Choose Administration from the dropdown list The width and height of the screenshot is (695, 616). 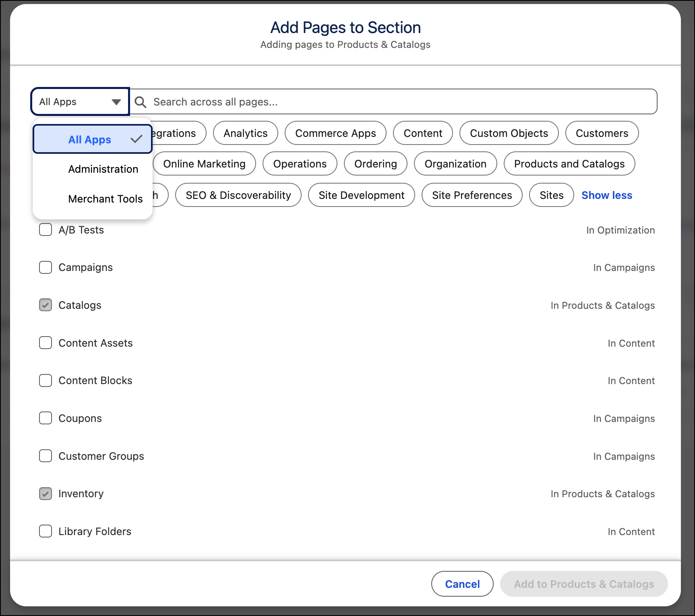click(93, 169)
